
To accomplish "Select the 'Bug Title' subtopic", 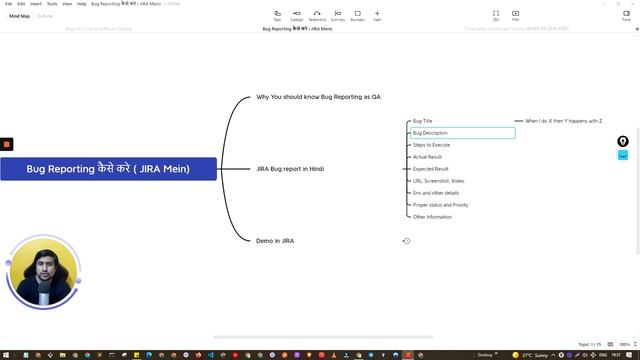I will click(x=422, y=121).
